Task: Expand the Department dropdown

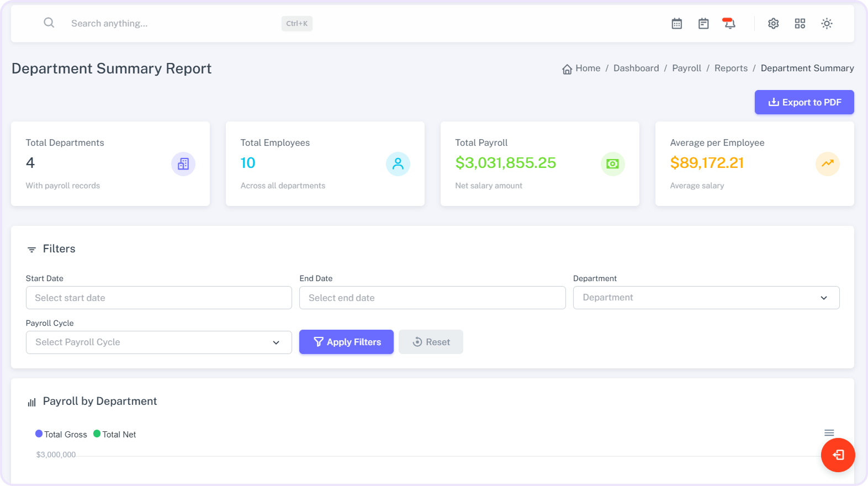Action: [706, 298]
